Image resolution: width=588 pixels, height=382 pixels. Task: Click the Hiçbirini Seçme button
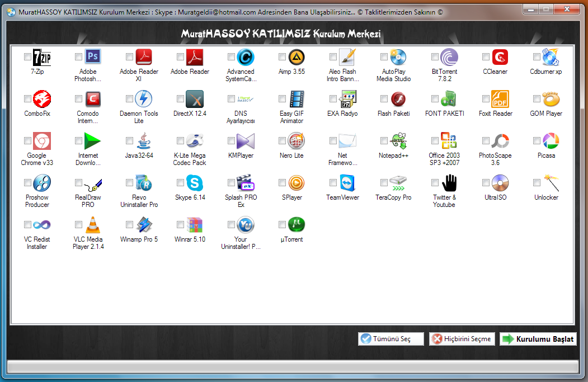click(462, 339)
